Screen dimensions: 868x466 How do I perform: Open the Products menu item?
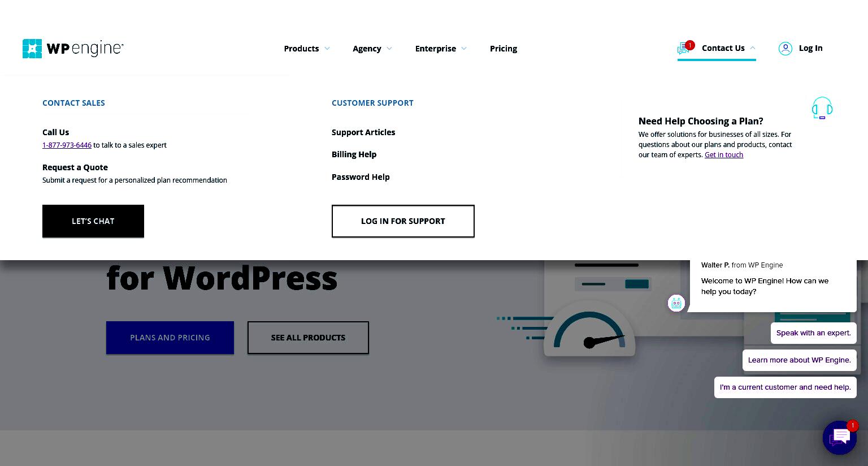[301, 49]
